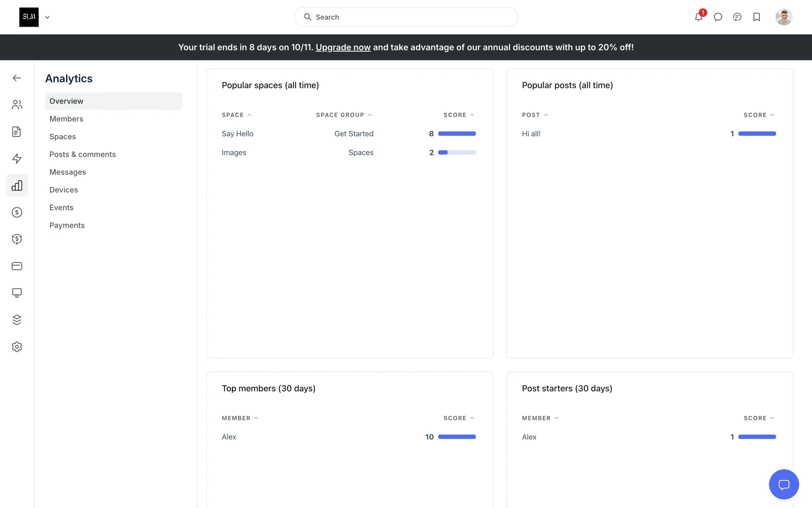Image resolution: width=812 pixels, height=508 pixels.
Task: Open the settings gear icon
Action: (x=17, y=347)
